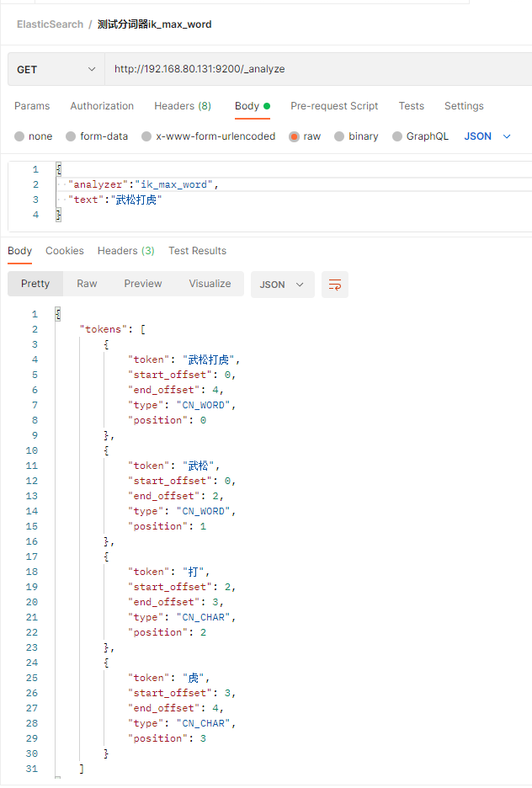Click the response token "武松" line
The image size is (532, 788).
click(173, 466)
